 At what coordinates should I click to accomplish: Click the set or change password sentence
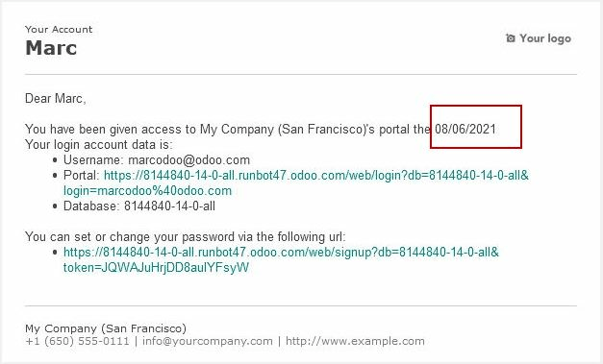point(186,237)
